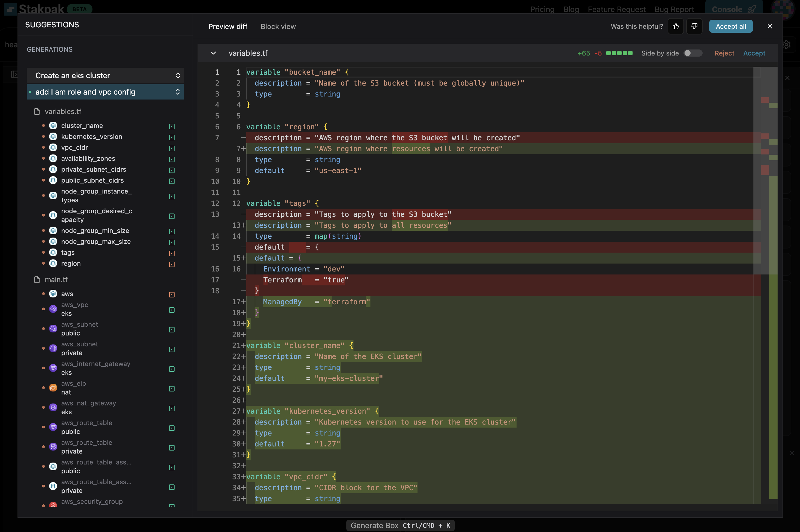Click the node_group_desired_capacity icon
The image size is (800, 532).
[x=53, y=215]
